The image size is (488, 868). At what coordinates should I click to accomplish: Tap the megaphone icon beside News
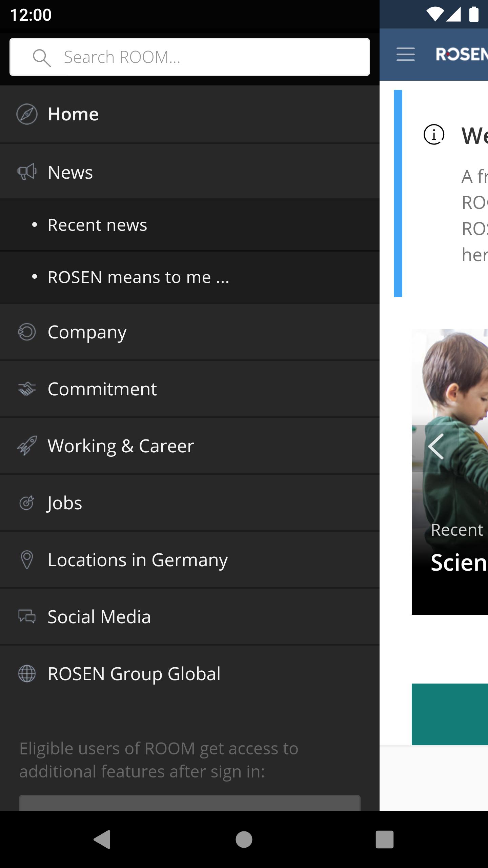[27, 172]
